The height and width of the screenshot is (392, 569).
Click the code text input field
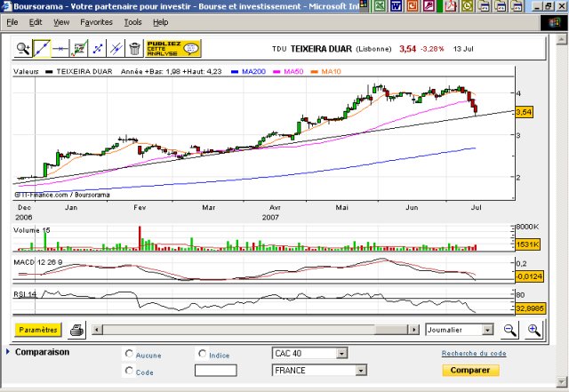[215, 370]
